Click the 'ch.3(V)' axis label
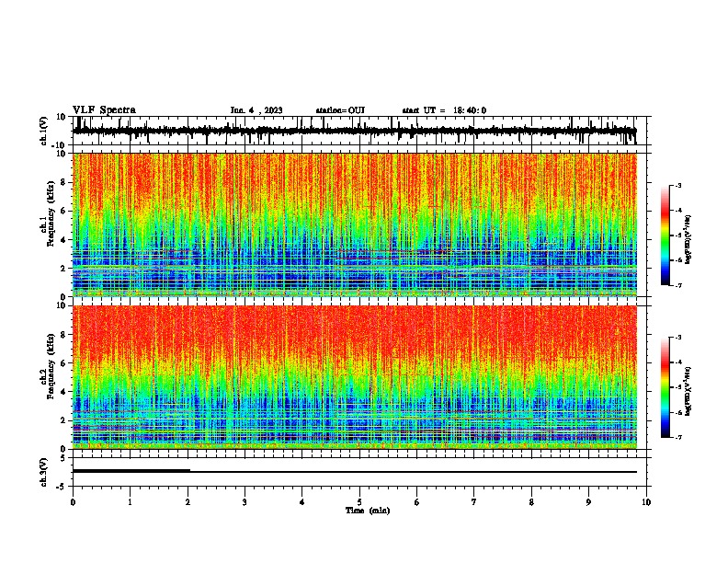 pos(44,472)
